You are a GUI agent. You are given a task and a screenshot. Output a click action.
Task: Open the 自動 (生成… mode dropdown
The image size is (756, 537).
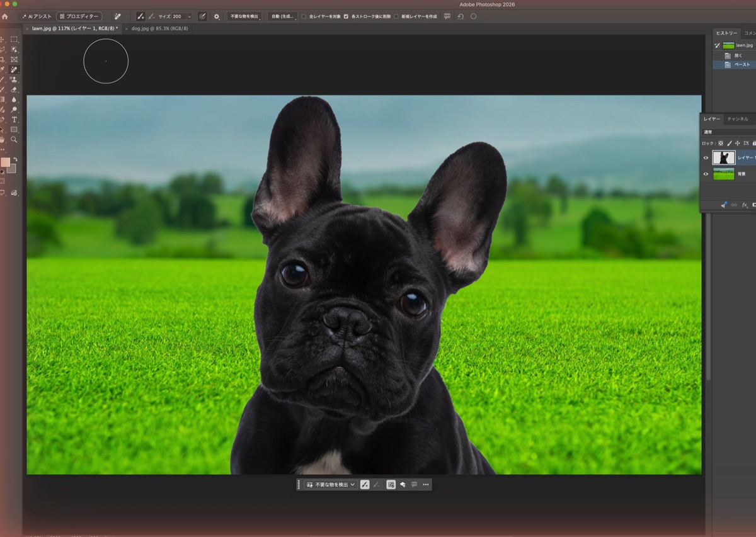pyautogui.click(x=283, y=16)
